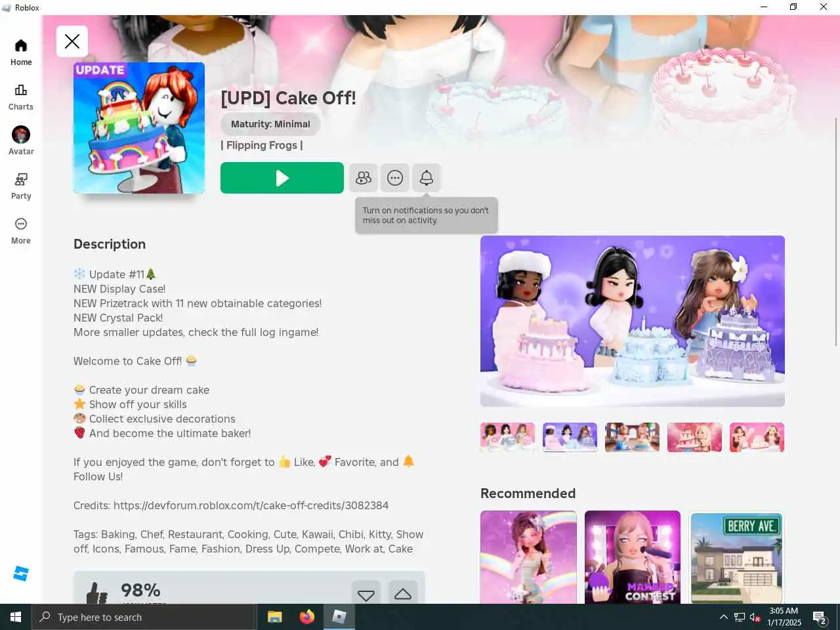Screen dimensions: 840x630
Task: Open the Berry Ave recommended game
Action: click(737, 557)
